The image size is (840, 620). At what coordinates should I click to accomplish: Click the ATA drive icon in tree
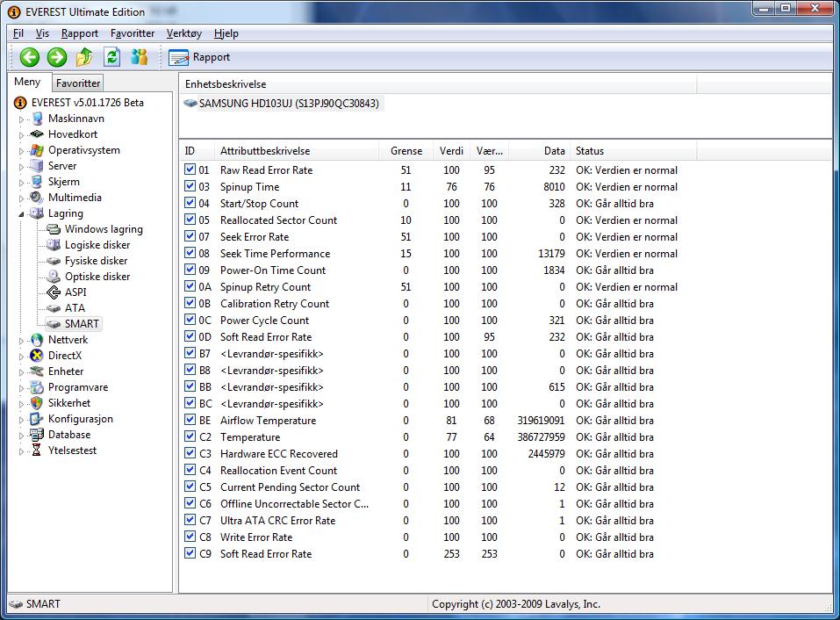coord(54,308)
